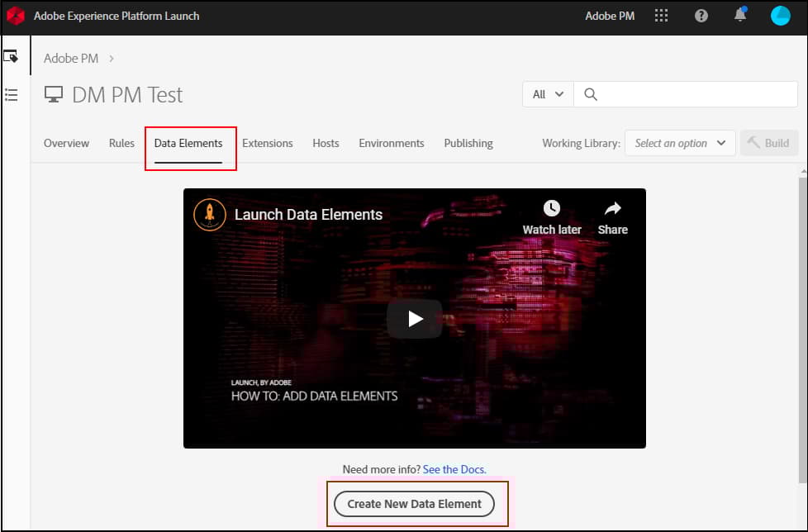This screenshot has height=532, width=808.
Task: Play the Launch Data Elements video
Action: click(415, 319)
